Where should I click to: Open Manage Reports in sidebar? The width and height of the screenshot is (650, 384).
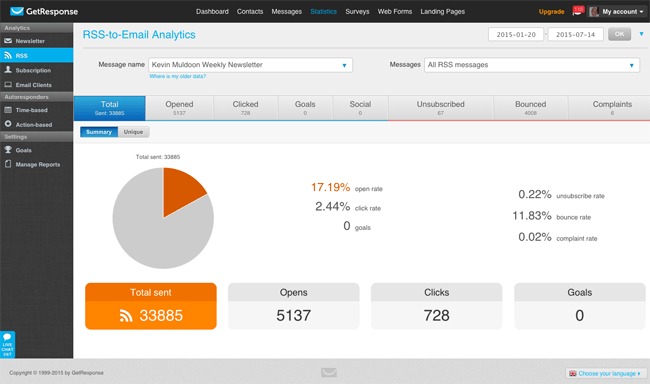coord(36,164)
